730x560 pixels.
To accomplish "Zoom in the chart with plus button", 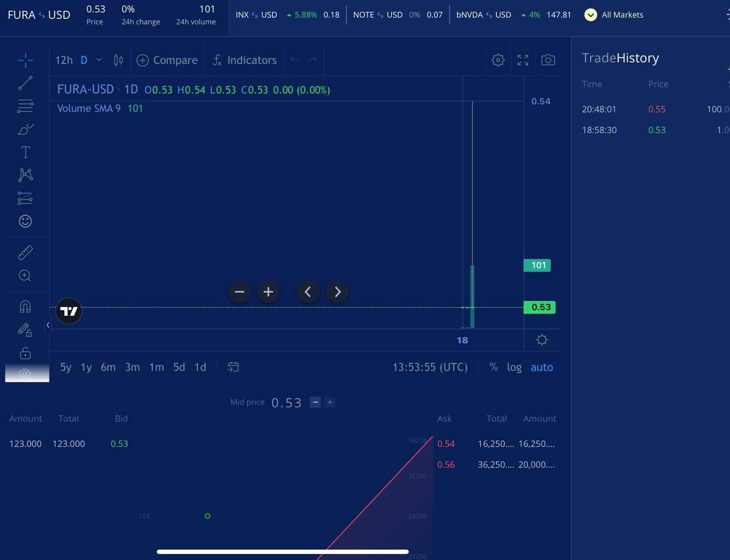I will pyautogui.click(x=268, y=292).
